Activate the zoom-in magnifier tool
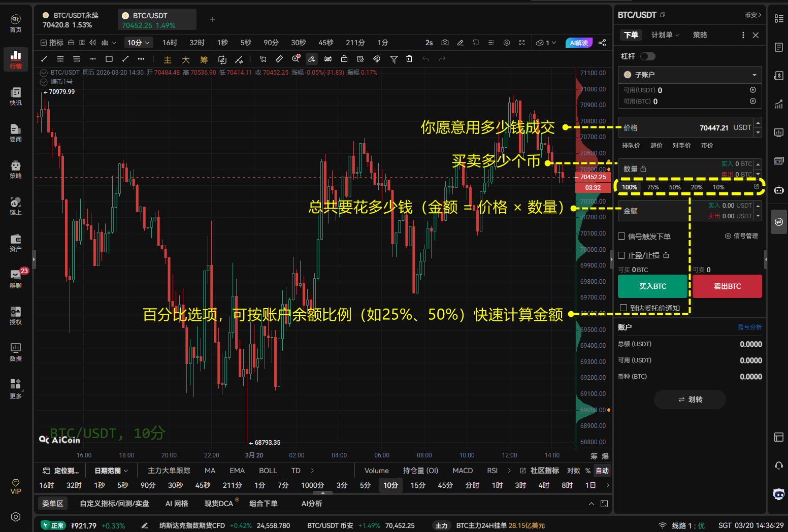 coord(295,59)
